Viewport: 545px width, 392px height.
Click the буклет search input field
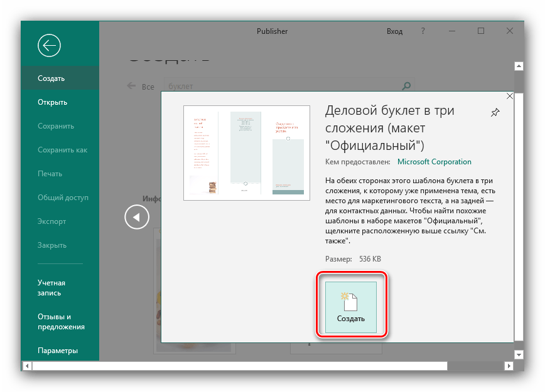(x=283, y=86)
